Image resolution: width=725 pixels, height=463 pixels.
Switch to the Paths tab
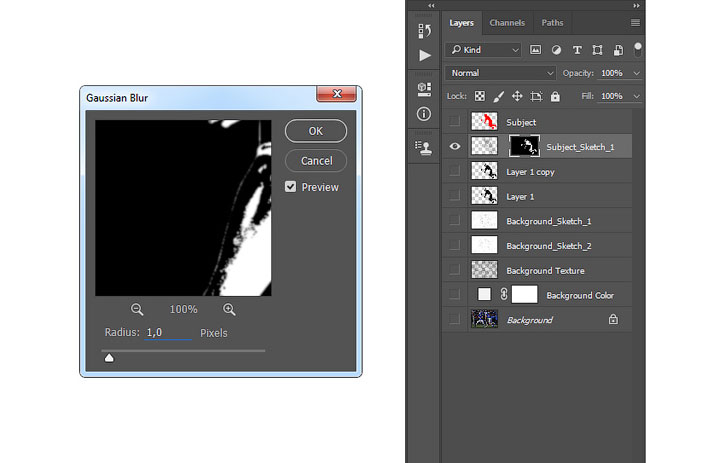553,23
